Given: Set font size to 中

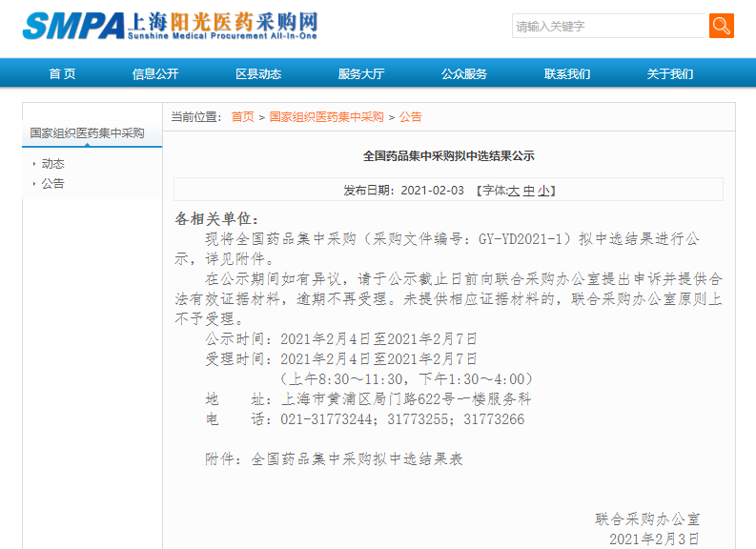Looking at the screenshot, I should 529,191.
